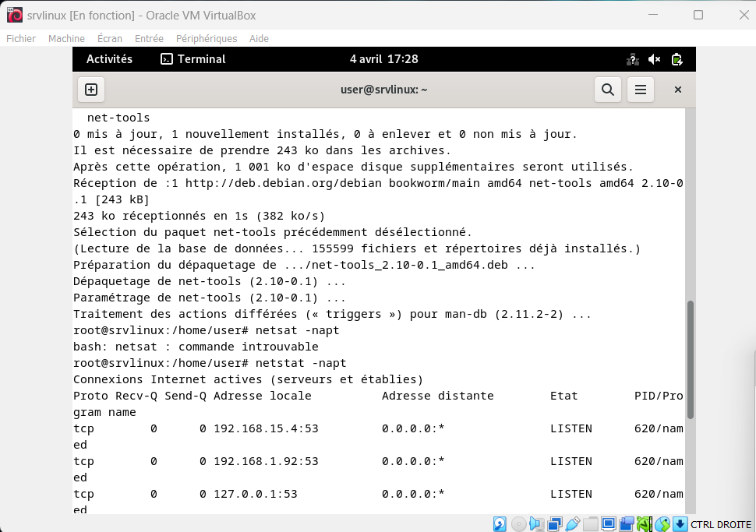Viewport: 756px width, 532px height.
Task: Click the USB devices status icon
Action: point(573,523)
